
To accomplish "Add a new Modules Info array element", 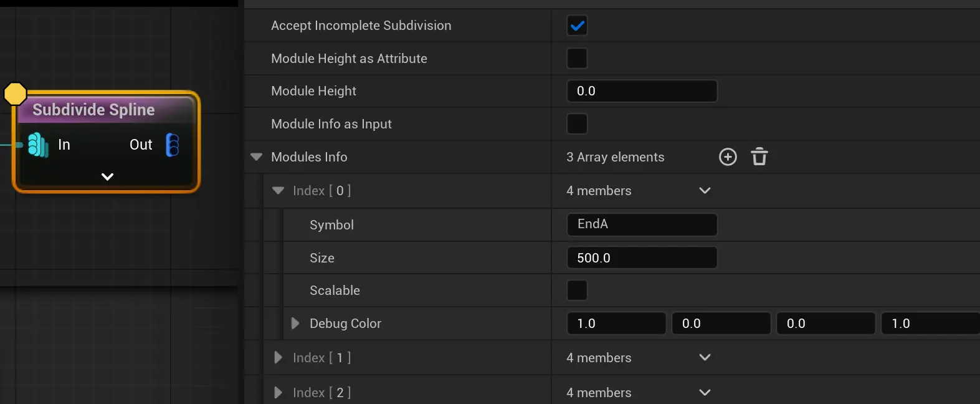I will click(728, 157).
